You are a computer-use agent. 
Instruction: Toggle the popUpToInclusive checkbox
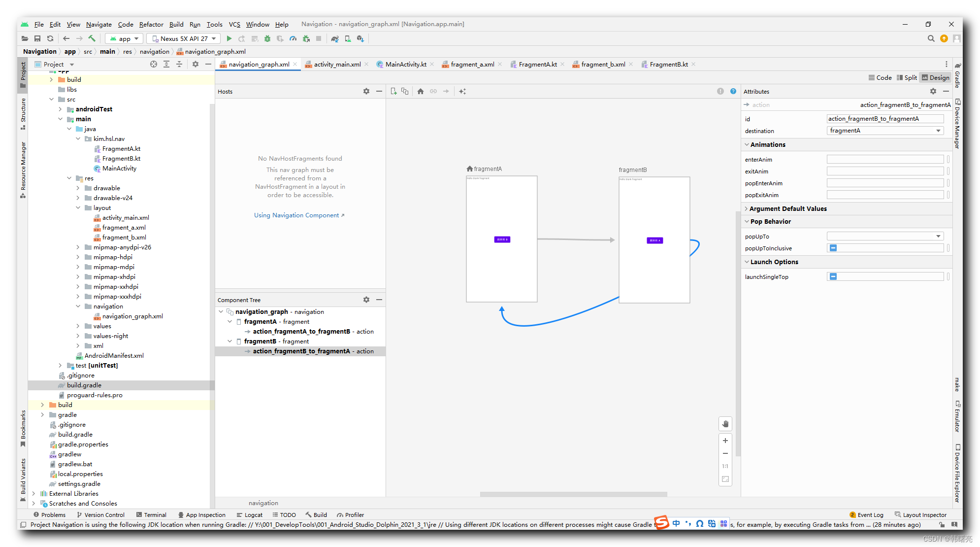pos(833,248)
